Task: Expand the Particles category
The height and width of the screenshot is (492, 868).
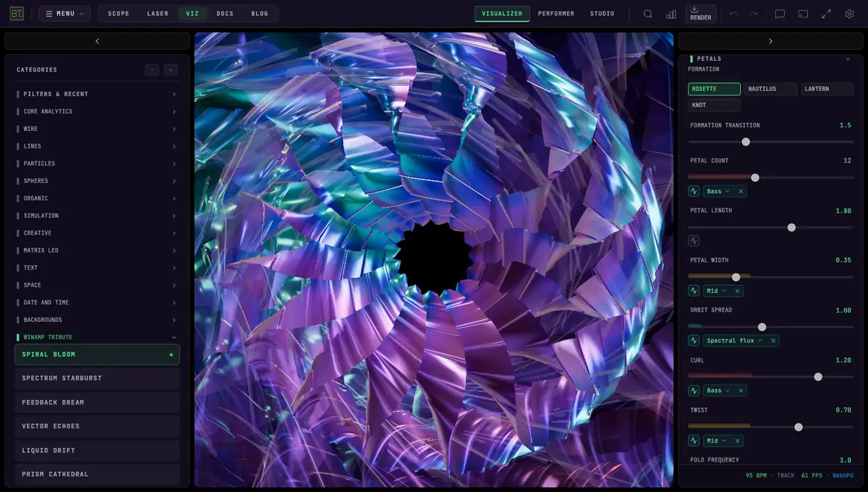Action: [x=97, y=164]
